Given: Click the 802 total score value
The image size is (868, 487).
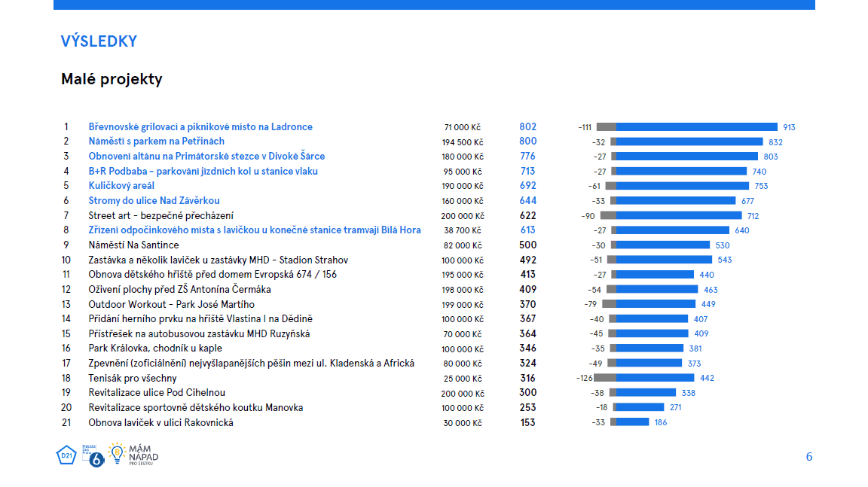Looking at the screenshot, I should pyautogui.click(x=527, y=127).
